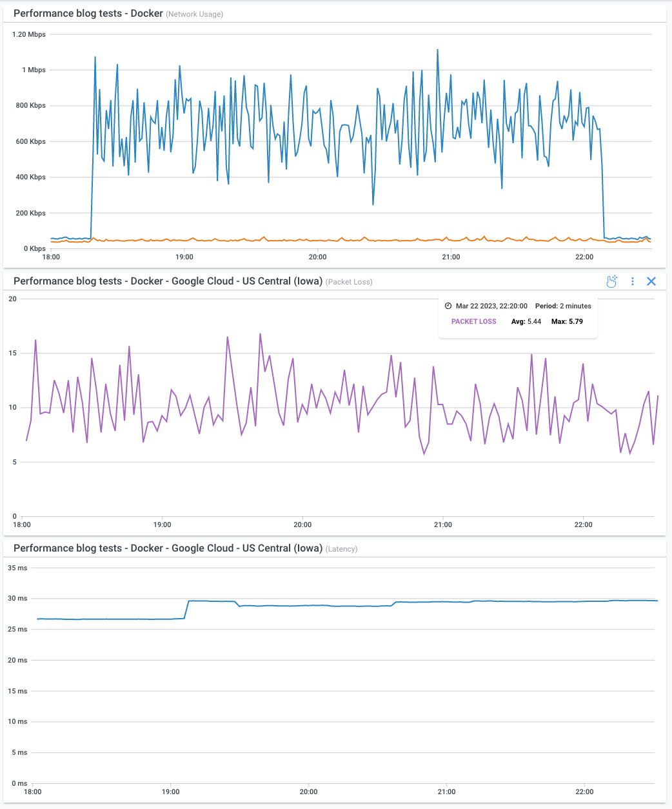Toggle the PACKET LOSS series in the tooltip
This screenshot has width=672, height=809.
(x=474, y=321)
